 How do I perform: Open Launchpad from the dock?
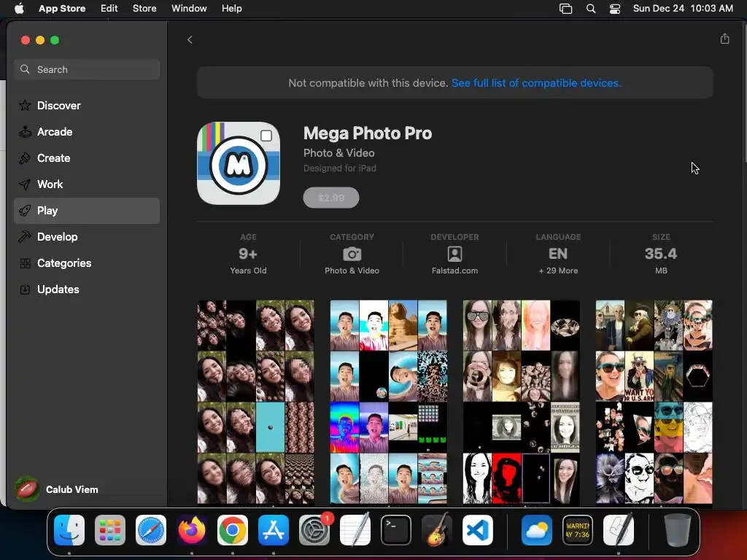(x=110, y=530)
